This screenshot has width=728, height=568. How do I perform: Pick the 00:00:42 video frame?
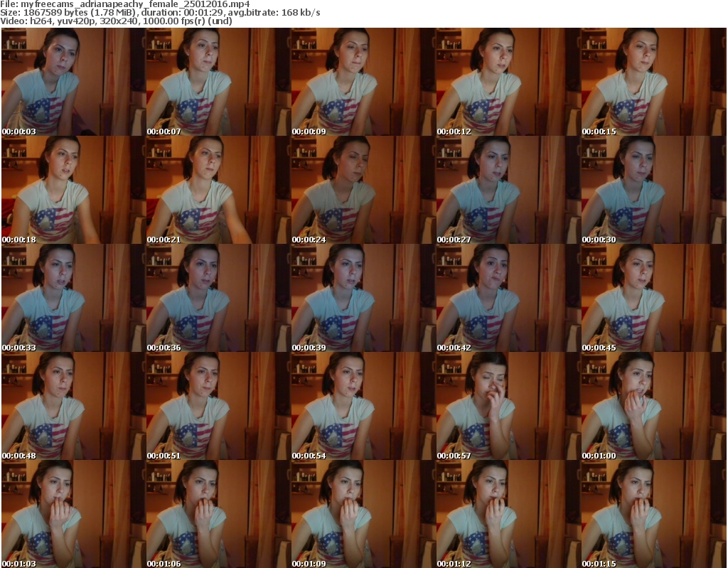click(x=508, y=298)
